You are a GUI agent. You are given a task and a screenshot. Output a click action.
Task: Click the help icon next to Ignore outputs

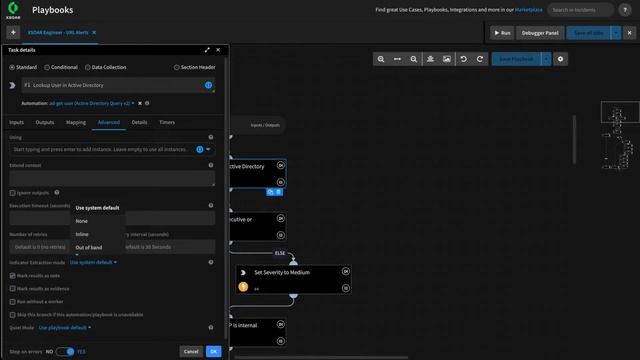57,193
